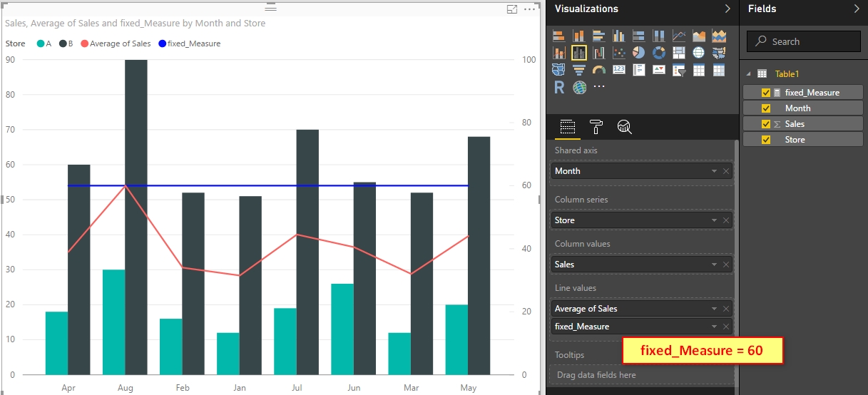Screen dimensions: 868x395
Task: Select the funnel chart visual
Action: click(x=578, y=70)
